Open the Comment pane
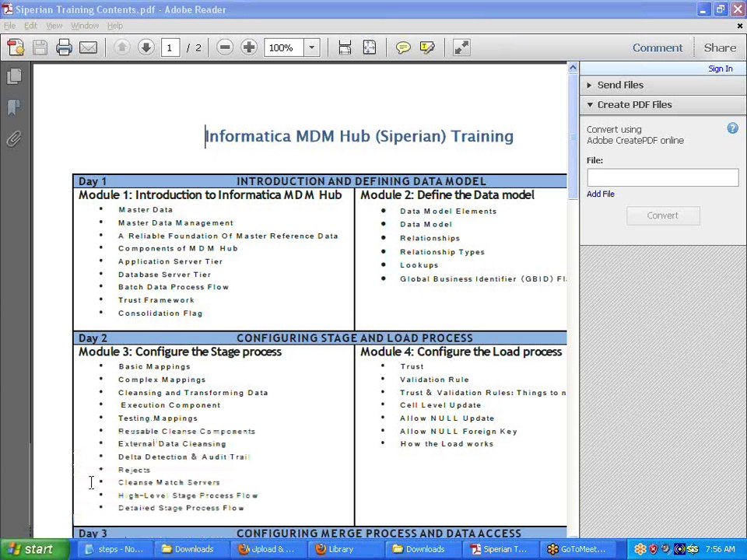Viewport: 747px width, 560px height. coord(658,47)
